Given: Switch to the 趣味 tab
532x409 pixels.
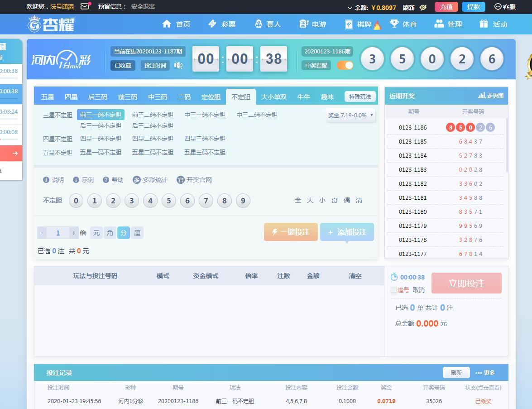Looking at the screenshot, I should (x=327, y=97).
